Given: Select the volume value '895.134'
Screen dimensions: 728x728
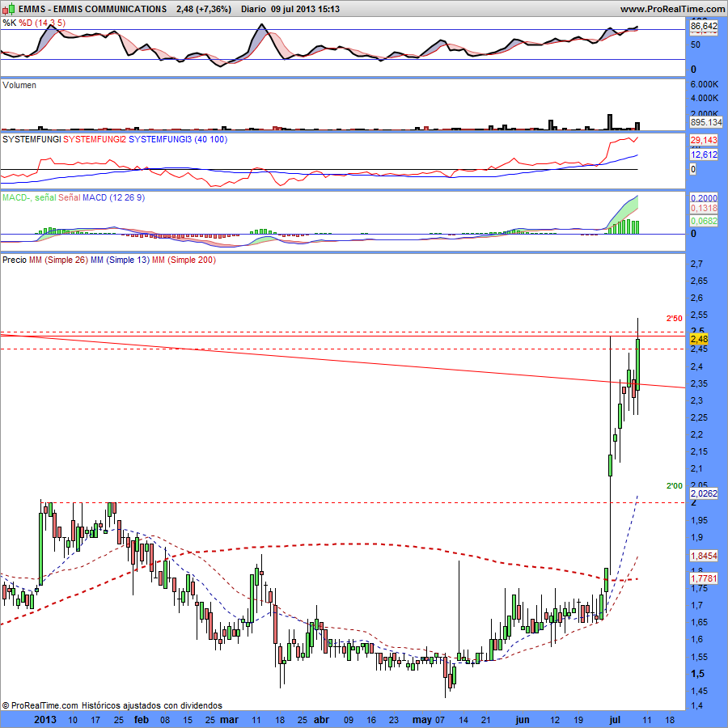Looking at the screenshot, I should click(x=706, y=122).
